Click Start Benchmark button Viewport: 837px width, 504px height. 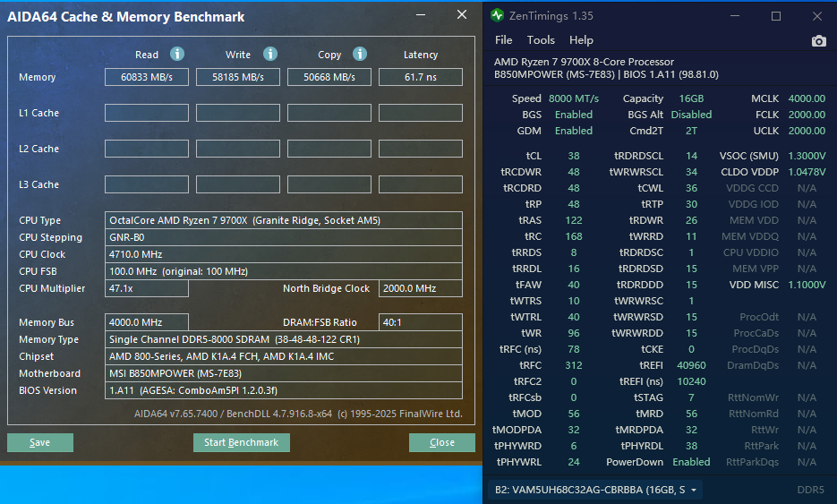(x=242, y=442)
